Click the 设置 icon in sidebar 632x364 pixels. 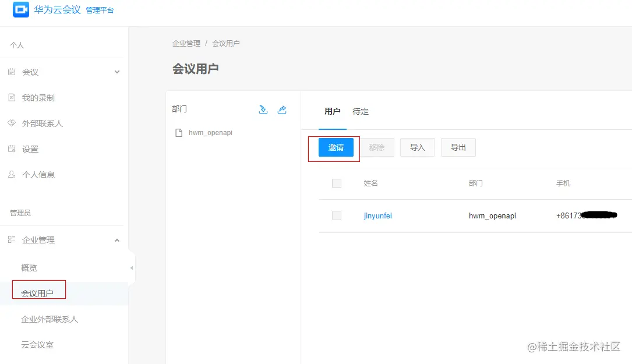coord(12,149)
